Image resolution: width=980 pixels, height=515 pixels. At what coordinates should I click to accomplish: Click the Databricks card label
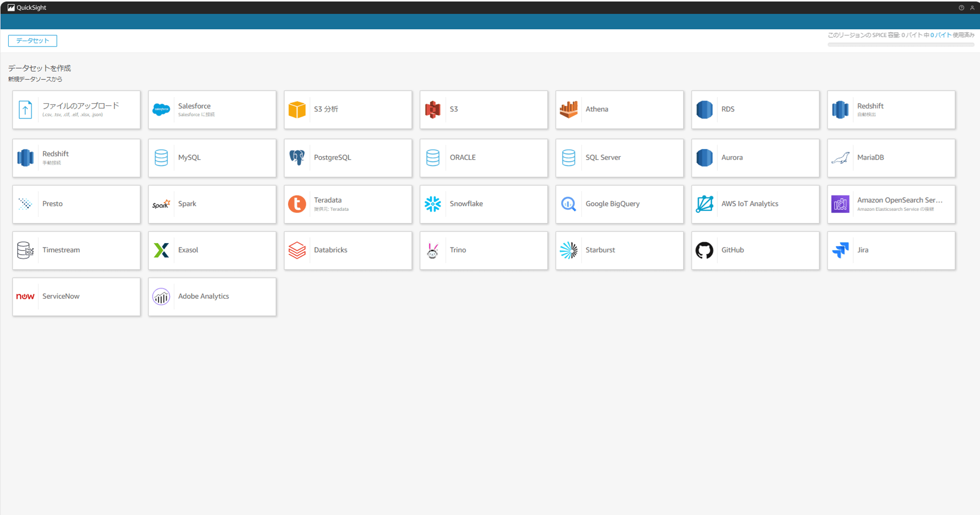pos(331,250)
